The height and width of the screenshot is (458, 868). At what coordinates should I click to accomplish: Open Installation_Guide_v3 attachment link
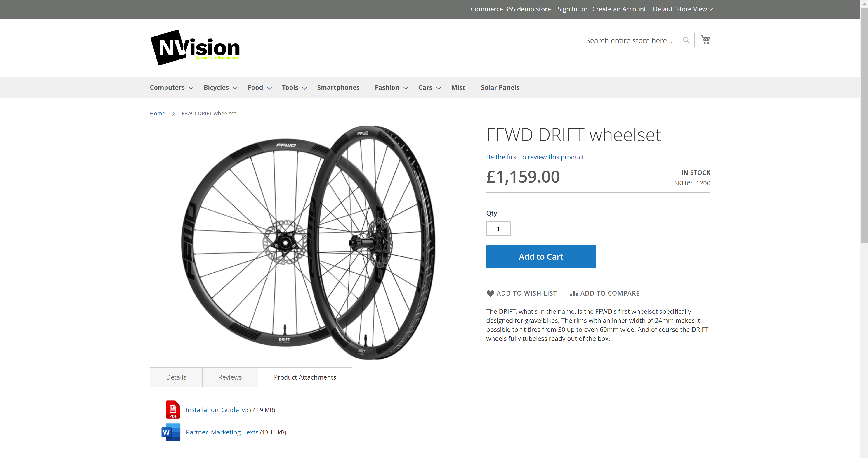[217, 410]
